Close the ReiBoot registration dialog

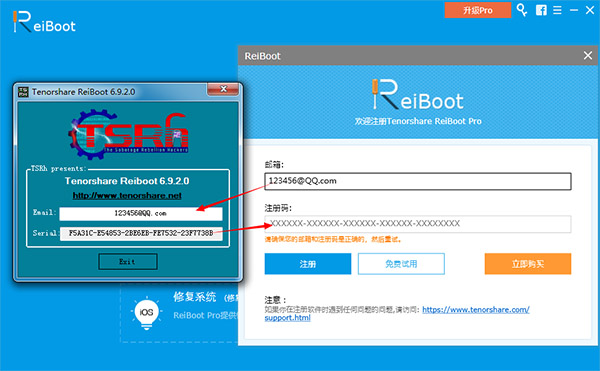pos(588,56)
